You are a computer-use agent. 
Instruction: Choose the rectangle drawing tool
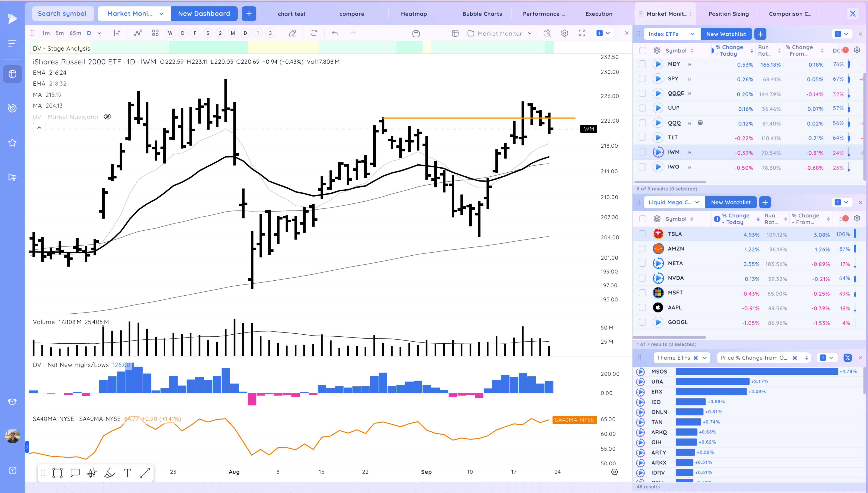pos(57,473)
